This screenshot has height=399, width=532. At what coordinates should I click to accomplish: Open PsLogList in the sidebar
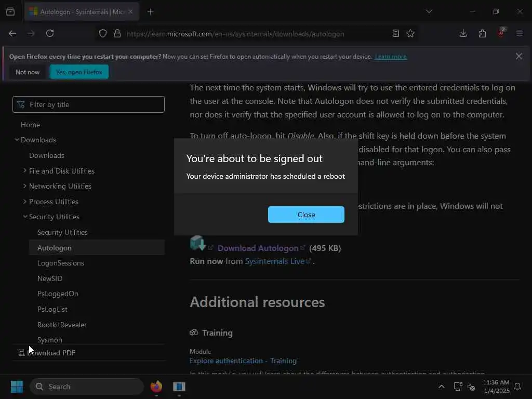pyautogui.click(x=52, y=310)
